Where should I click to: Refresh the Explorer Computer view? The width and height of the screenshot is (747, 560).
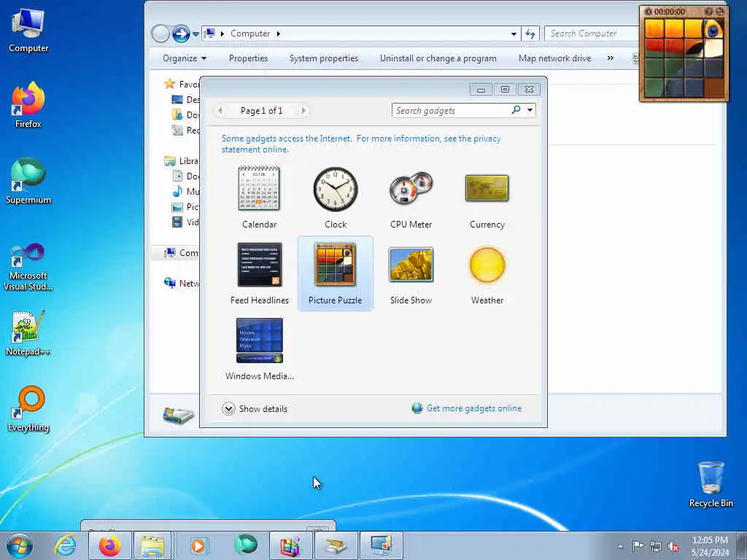pyautogui.click(x=530, y=34)
